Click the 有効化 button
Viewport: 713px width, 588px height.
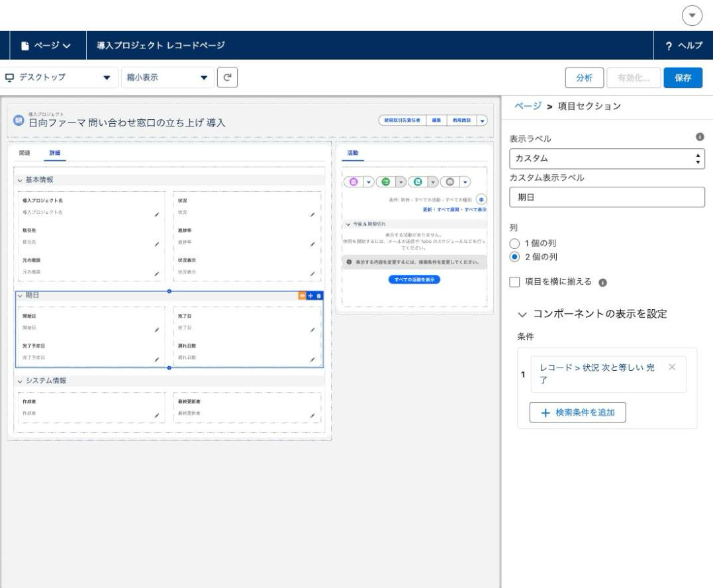point(634,77)
